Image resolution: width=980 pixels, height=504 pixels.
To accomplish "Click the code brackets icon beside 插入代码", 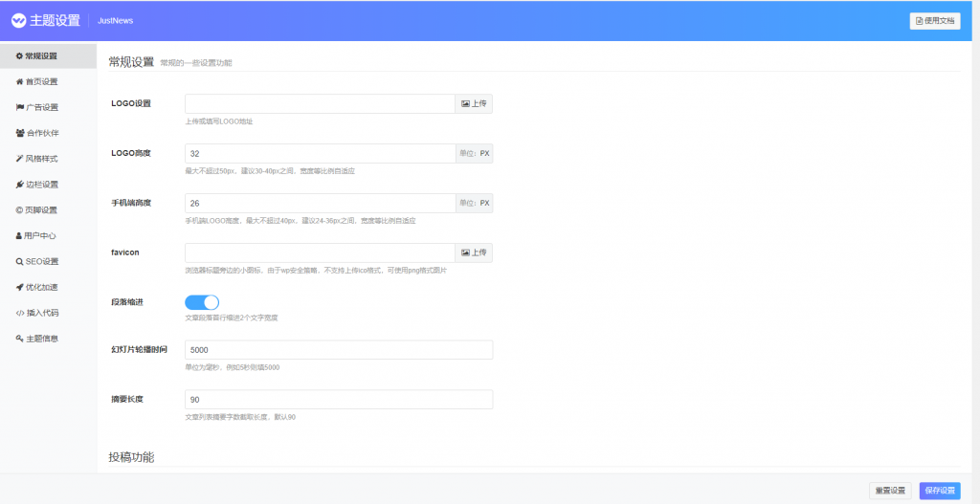I will pos(20,313).
